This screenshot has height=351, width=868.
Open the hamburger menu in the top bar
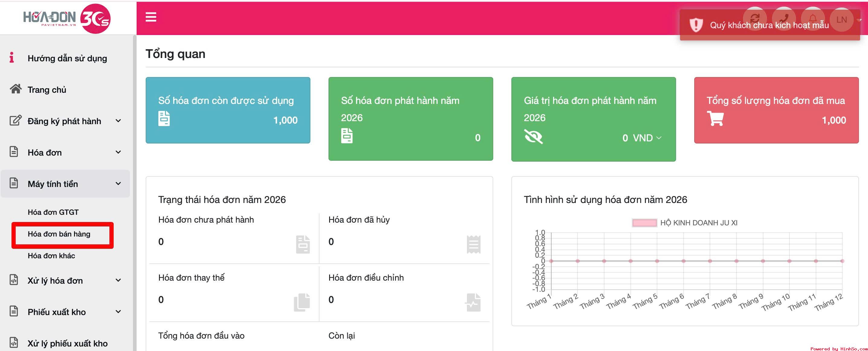pos(151,17)
